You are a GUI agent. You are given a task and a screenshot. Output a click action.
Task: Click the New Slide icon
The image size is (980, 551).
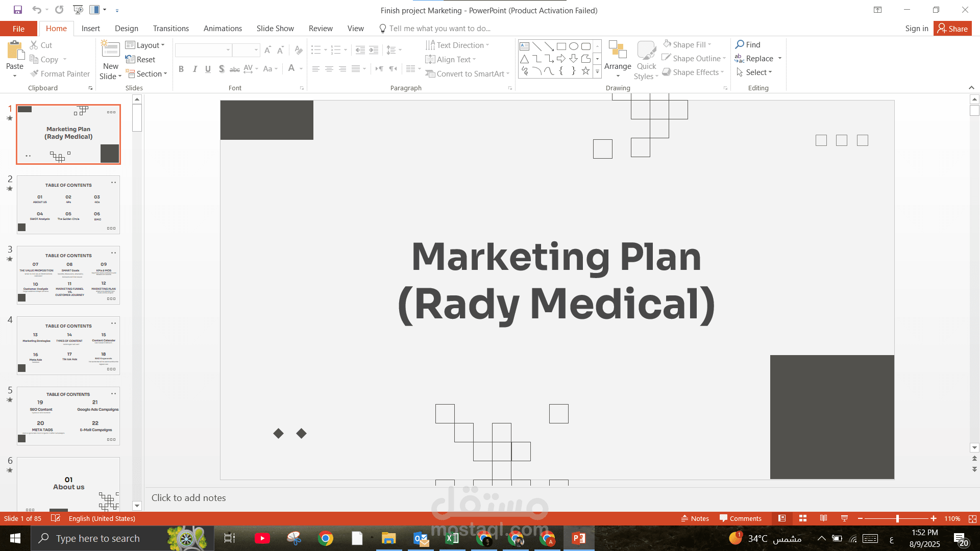(x=110, y=49)
